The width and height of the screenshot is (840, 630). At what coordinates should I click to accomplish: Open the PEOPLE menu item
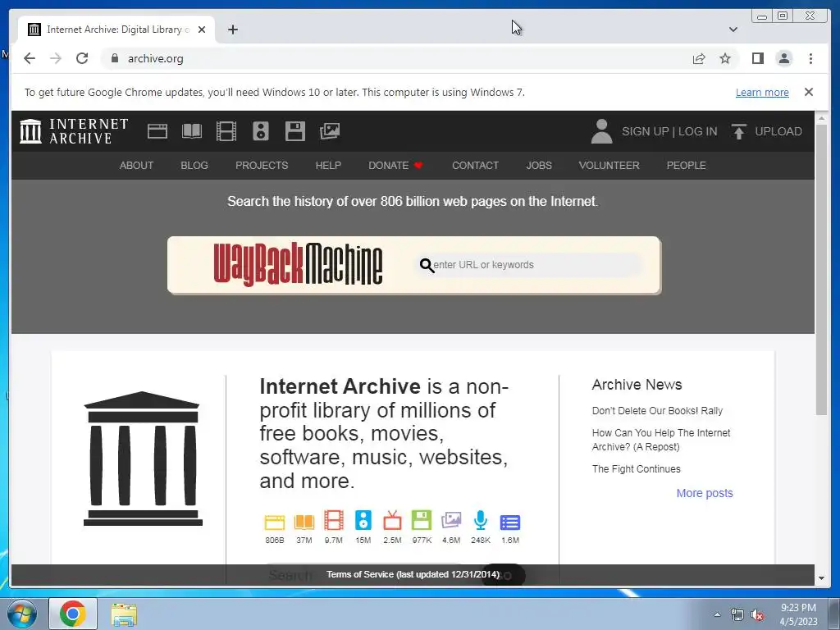[x=686, y=166]
